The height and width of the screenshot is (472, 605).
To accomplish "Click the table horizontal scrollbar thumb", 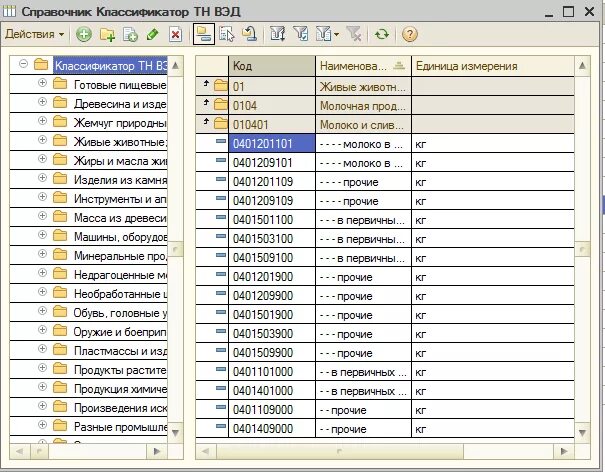I will (x=340, y=451).
